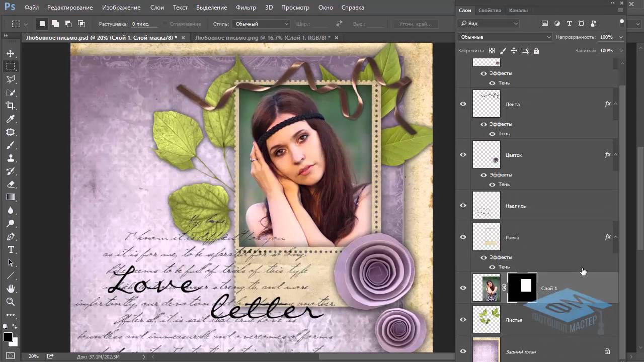Select the Clone Stamp tool
This screenshot has height=362, width=644.
tap(11, 158)
